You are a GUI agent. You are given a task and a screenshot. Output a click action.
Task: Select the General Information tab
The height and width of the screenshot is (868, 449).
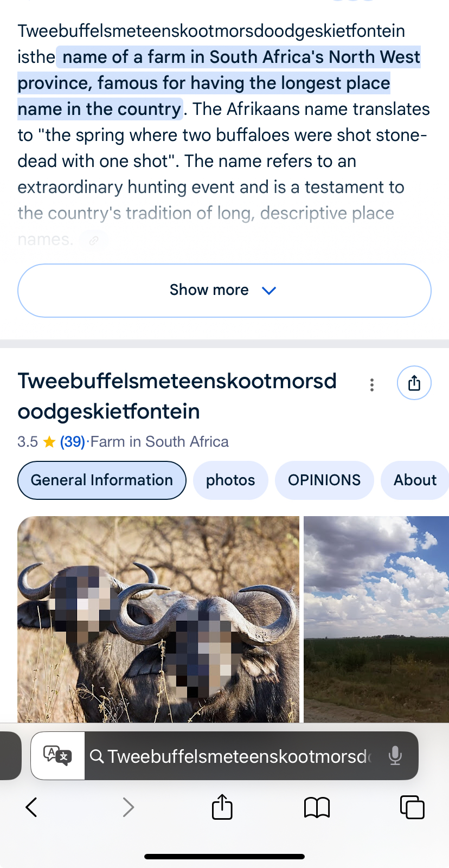pyautogui.click(x=102, y=480)
